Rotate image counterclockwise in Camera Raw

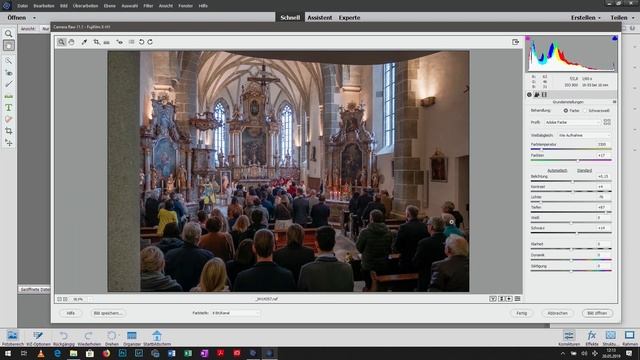(141, 42)
